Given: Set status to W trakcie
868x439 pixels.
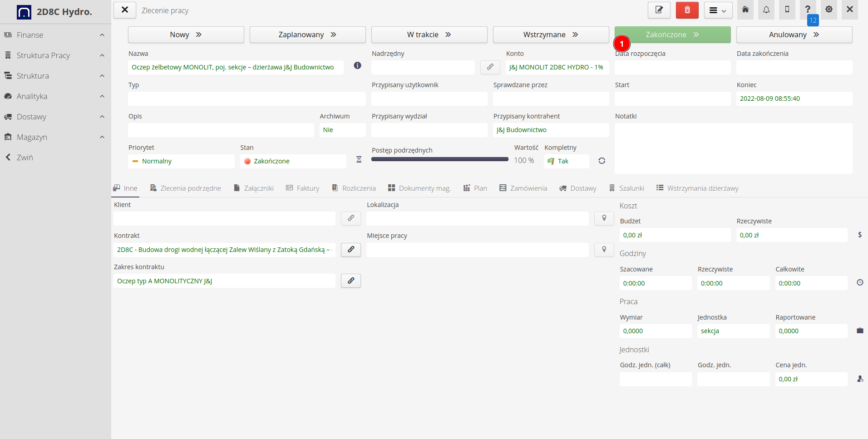Looking at the screenshot, I should (429, 35).
